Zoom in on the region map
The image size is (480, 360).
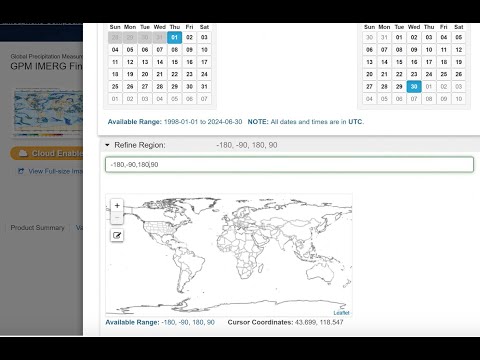(117, 205)
